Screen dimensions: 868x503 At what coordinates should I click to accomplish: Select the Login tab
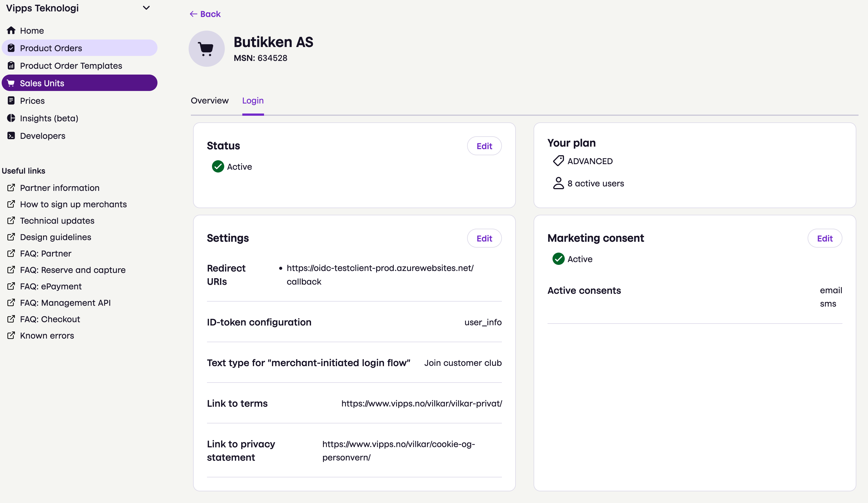tap(253, 100)
